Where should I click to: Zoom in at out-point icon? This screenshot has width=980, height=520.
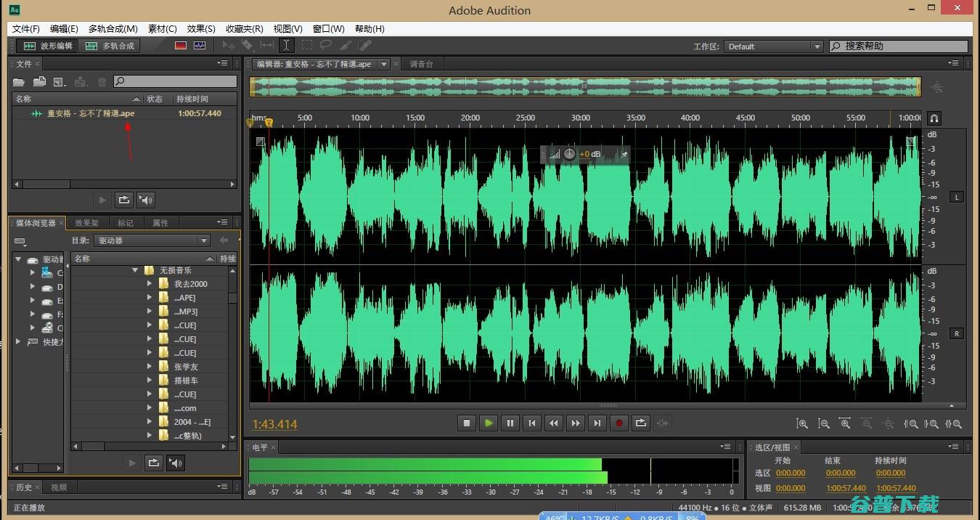[x=933, y=423]
